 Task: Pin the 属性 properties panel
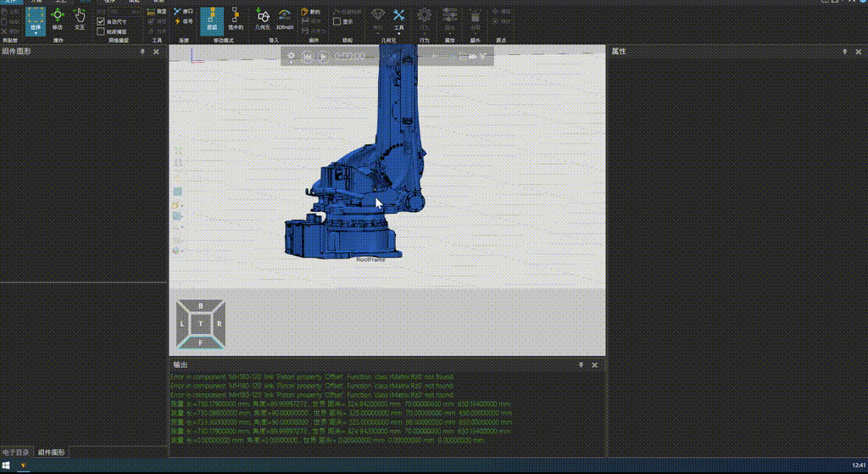tap(845, 52)
